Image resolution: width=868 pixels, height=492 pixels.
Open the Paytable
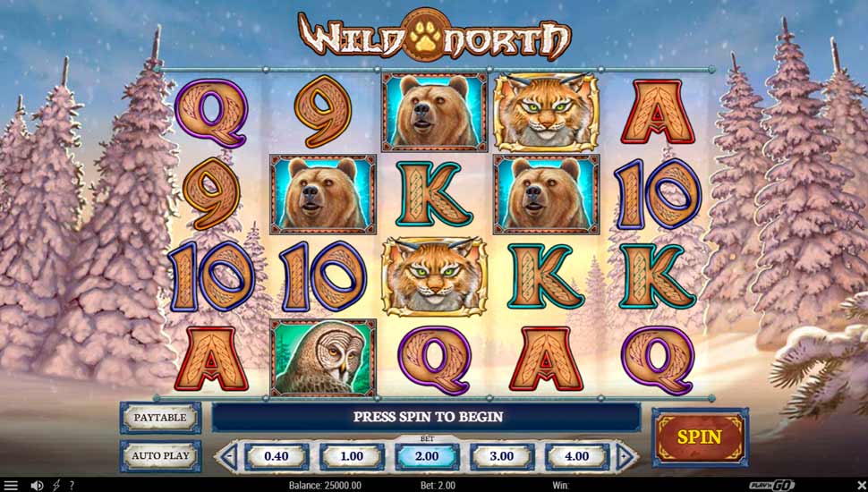coord(160,417)
